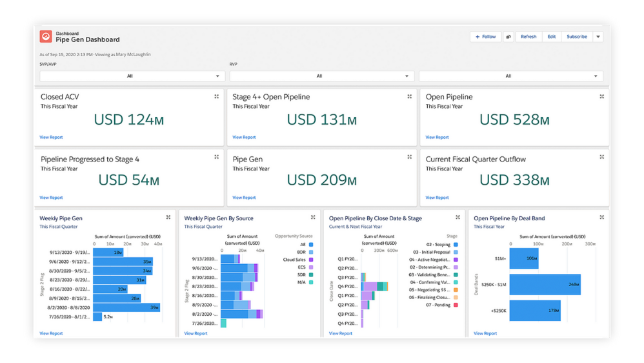The width and height of the screenshot is (644, 363).
Task: Click the Cloud Sales legend swatch
Action: [311, 260]
